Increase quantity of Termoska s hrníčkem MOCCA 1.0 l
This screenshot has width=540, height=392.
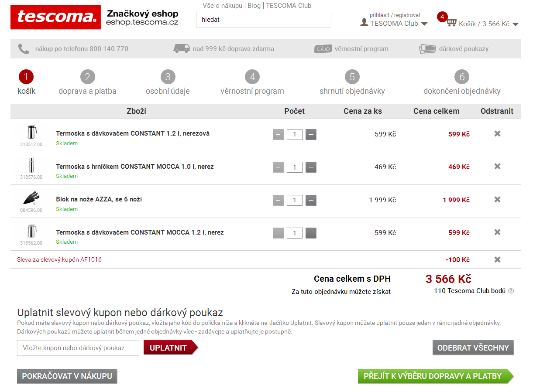311,167
